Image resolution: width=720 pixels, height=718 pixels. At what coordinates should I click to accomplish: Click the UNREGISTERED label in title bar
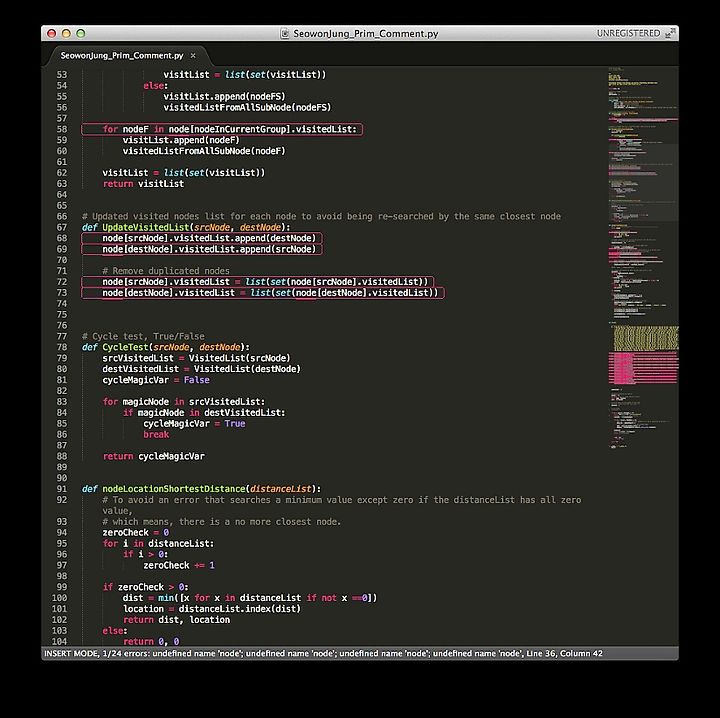(628, 34)
